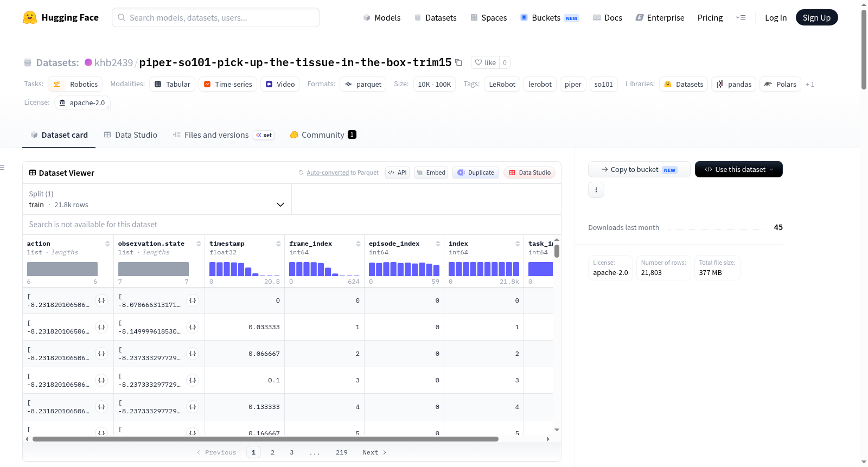Click the episode_index column histogram
The width and height of the screenshot is (868, 467).
pos(404,269)
